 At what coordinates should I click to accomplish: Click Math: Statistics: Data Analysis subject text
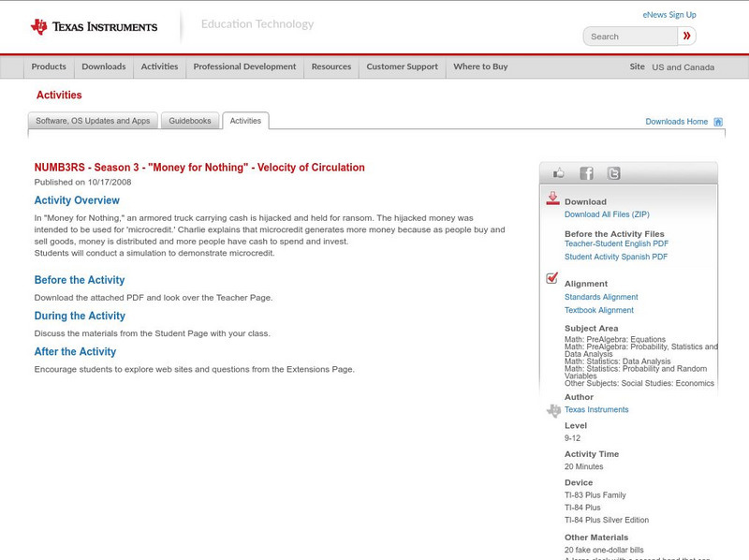617,361
